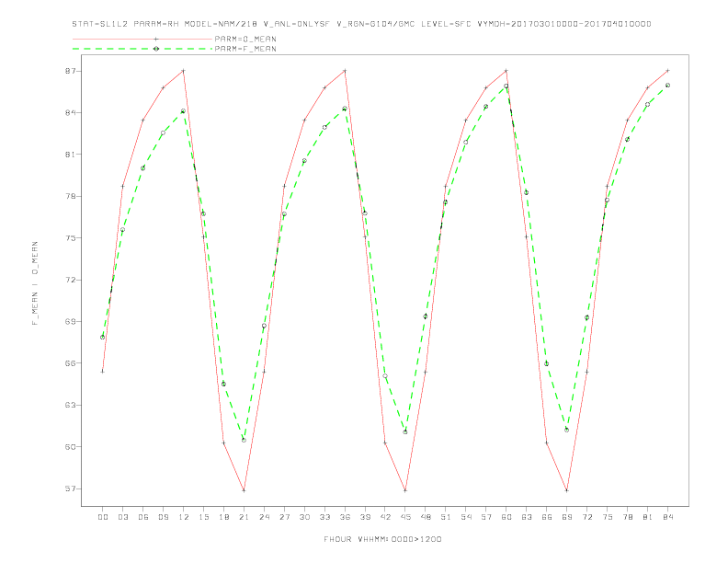Click x-axis forecast hour label 57
This screenshot has width=728, height=563.
pos(486,517)
